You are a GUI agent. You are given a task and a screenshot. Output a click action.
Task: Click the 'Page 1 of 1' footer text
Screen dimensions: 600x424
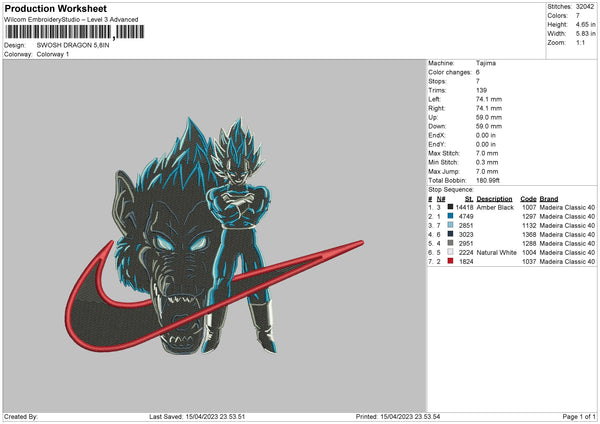[579, 417]
